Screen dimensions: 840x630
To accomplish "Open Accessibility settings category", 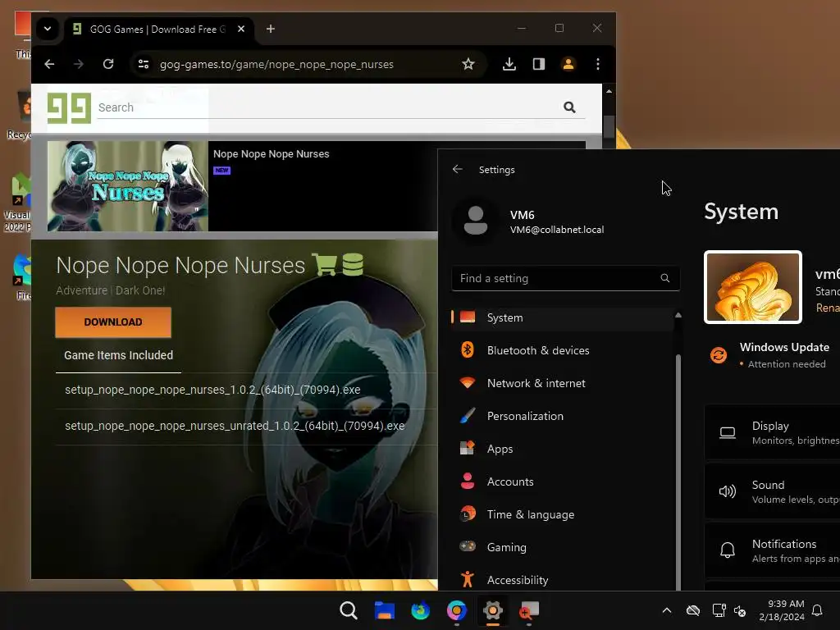I will (563, 580).
